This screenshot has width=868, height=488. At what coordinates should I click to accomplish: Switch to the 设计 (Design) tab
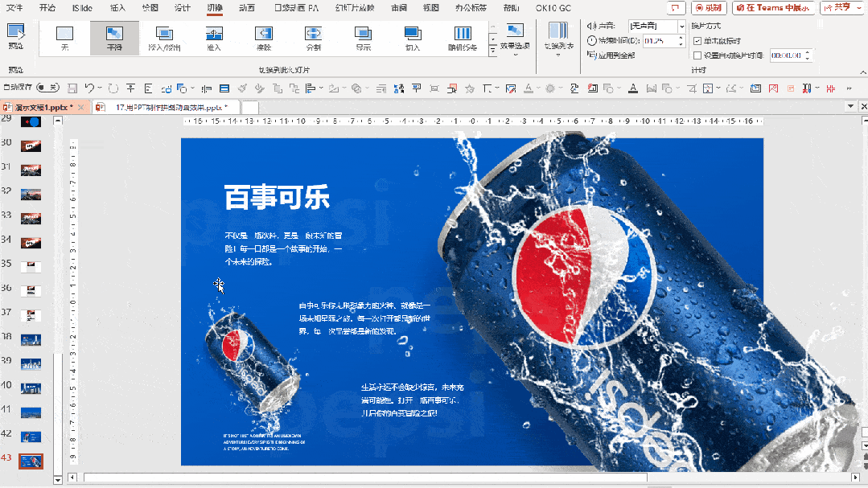(182, 8)
